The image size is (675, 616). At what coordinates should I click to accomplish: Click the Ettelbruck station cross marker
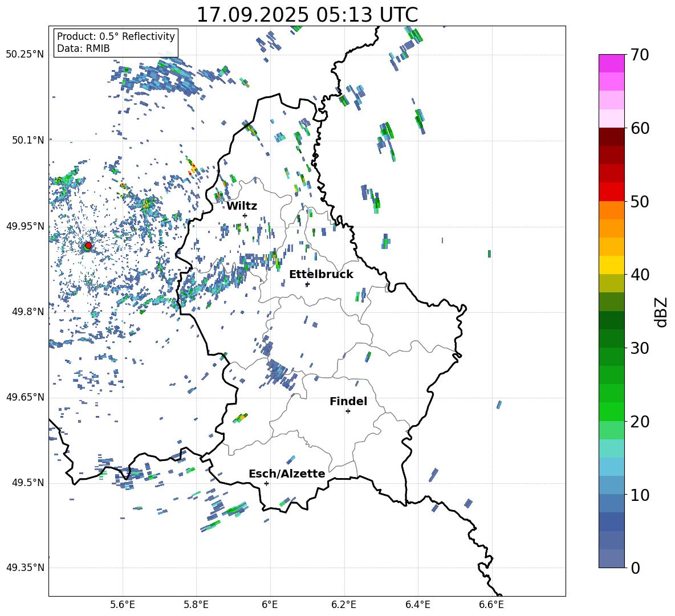pos(307,284)
